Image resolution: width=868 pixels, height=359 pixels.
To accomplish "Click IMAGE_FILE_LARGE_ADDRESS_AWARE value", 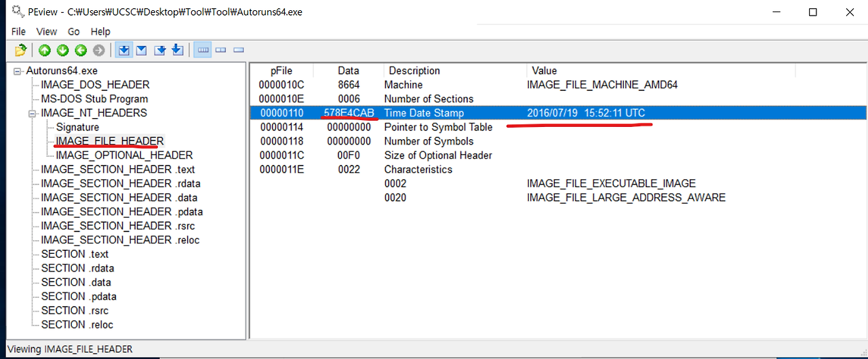I will [626, 197].
